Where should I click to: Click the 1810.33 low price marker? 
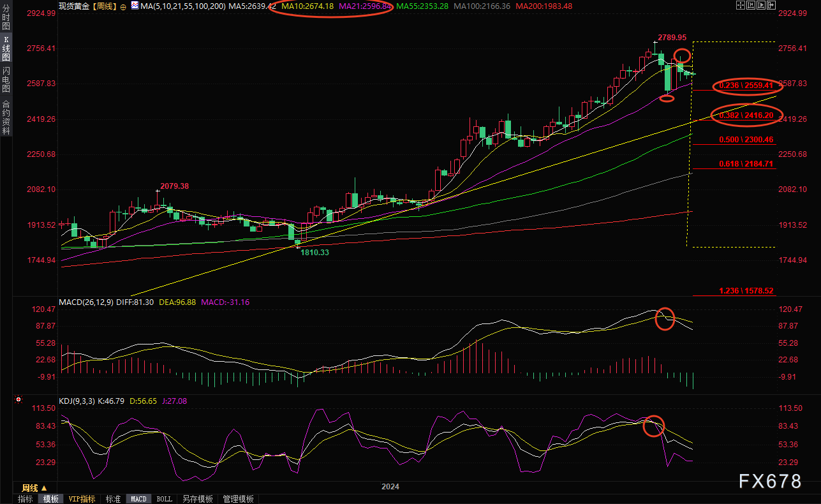click(x=315, y=253)
